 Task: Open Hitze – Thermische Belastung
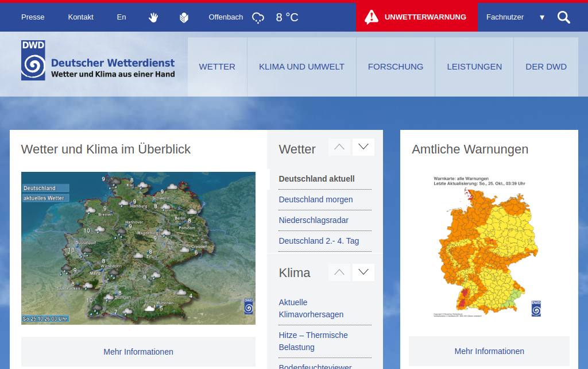pos(313,341)
